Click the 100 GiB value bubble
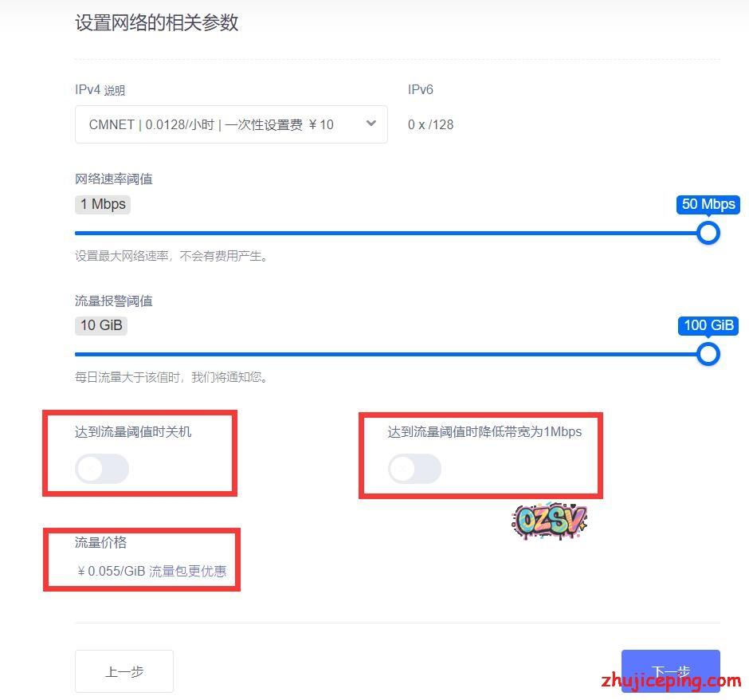The image size is (749, 700). point(708,325)
